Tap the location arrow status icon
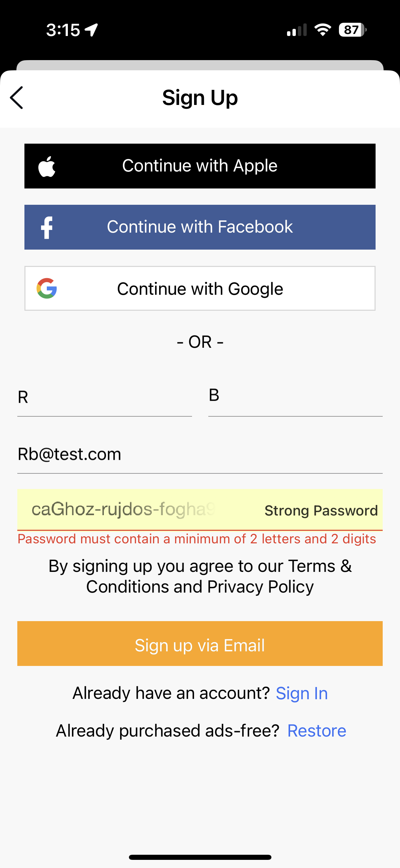The height and width of the screenshot is (868, 400). point(92,30)
